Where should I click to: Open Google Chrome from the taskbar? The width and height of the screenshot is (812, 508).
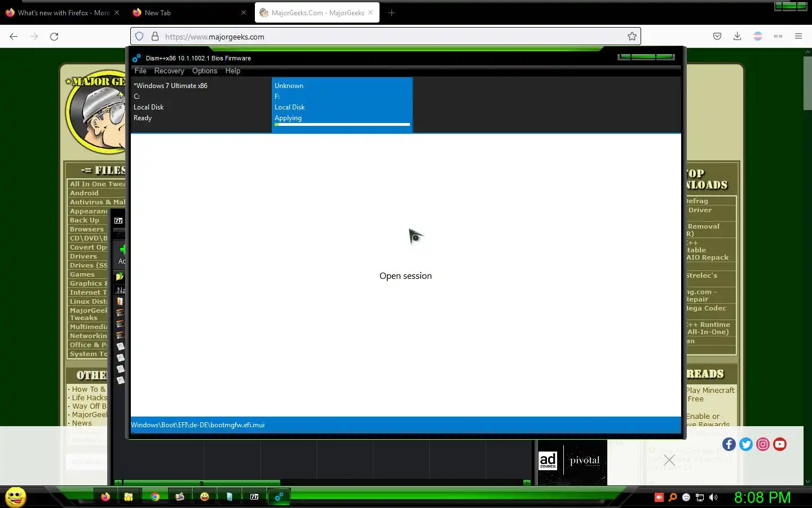click(x=155, y=497)
